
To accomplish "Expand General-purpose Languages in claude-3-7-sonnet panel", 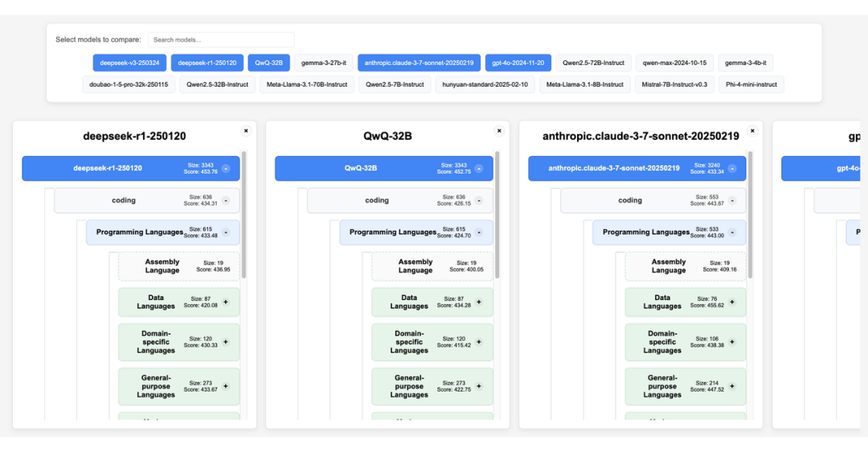I will (732, 386).
